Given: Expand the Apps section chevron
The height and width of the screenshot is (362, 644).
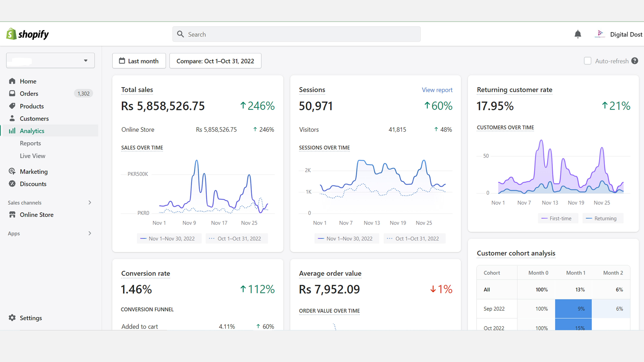Looking at the screenshot, I should pos(90,233).
